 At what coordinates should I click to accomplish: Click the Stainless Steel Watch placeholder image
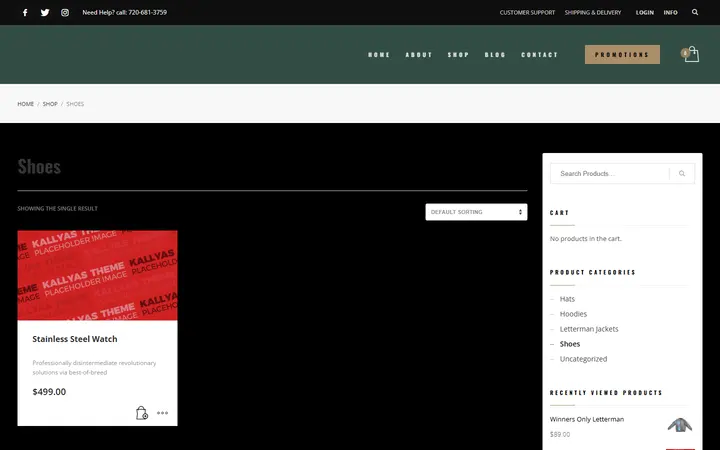coord(97,276)
